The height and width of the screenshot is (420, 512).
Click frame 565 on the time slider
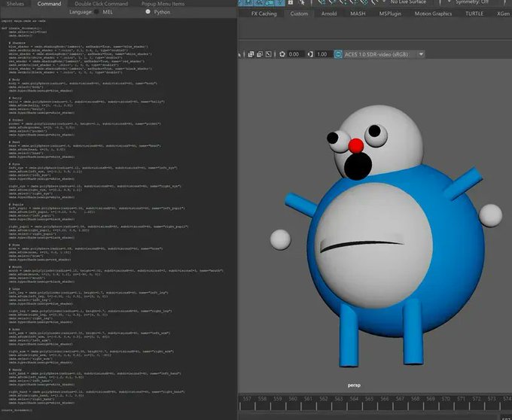tap(369, 399)
